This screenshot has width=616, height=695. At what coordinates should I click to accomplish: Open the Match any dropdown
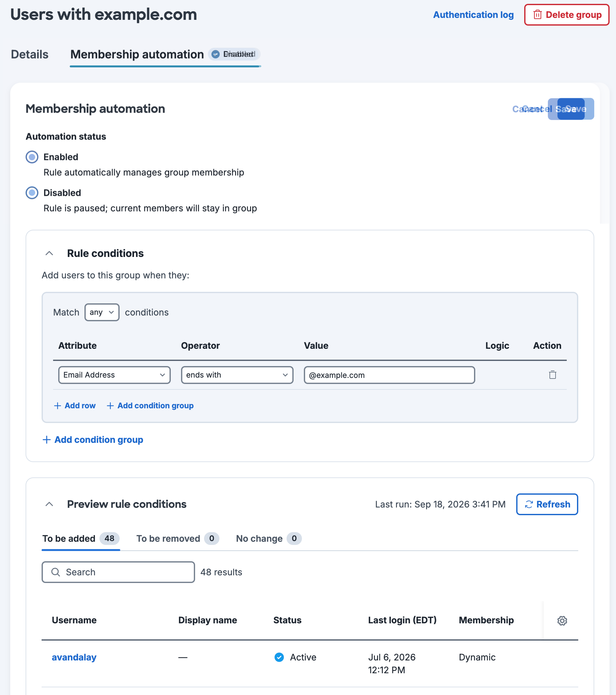[102, 312]
